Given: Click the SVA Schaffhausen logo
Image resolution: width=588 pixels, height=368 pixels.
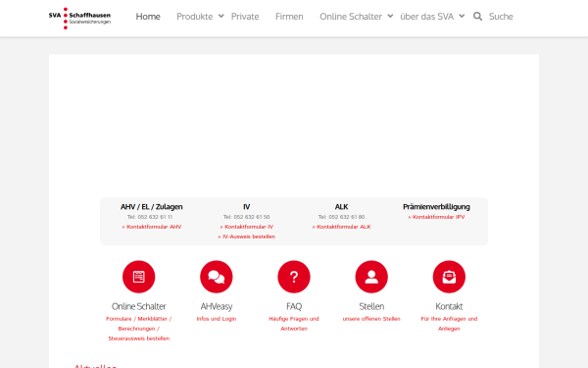Looking at the screenshot, I should pos(79,18).
